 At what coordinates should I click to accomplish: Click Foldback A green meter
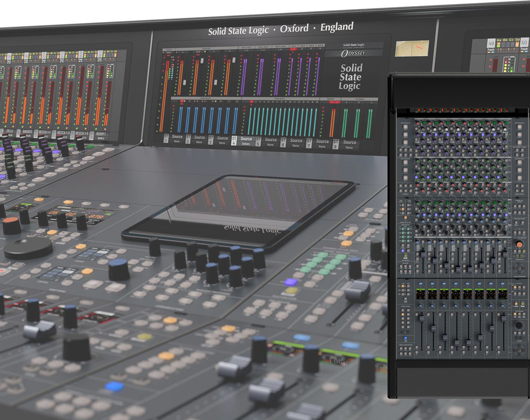[x=345, y=122]
